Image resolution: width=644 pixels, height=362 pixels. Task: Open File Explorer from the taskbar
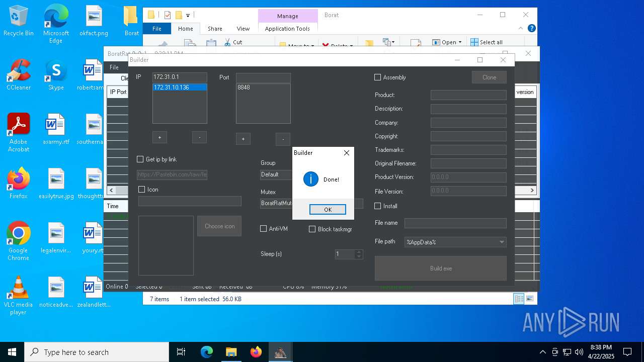(x=231, y=352)
